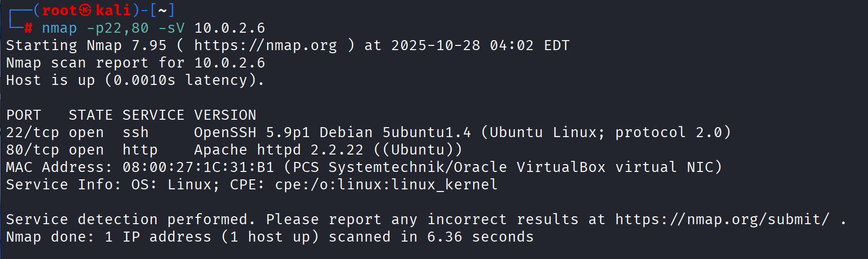868x259 pixels.
Task: Click the Apache httpd 2.2.22 version text
Action: (x=278, y=150)
